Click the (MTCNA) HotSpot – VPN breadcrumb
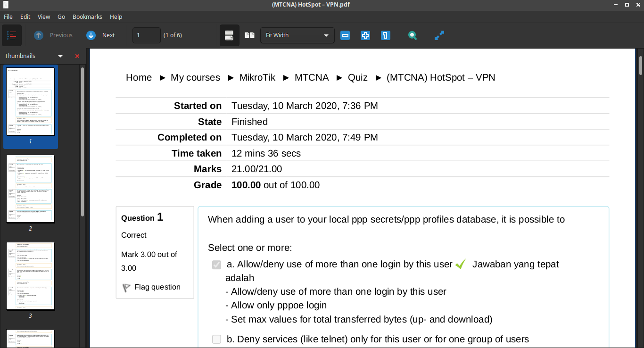 pos(441,77)
